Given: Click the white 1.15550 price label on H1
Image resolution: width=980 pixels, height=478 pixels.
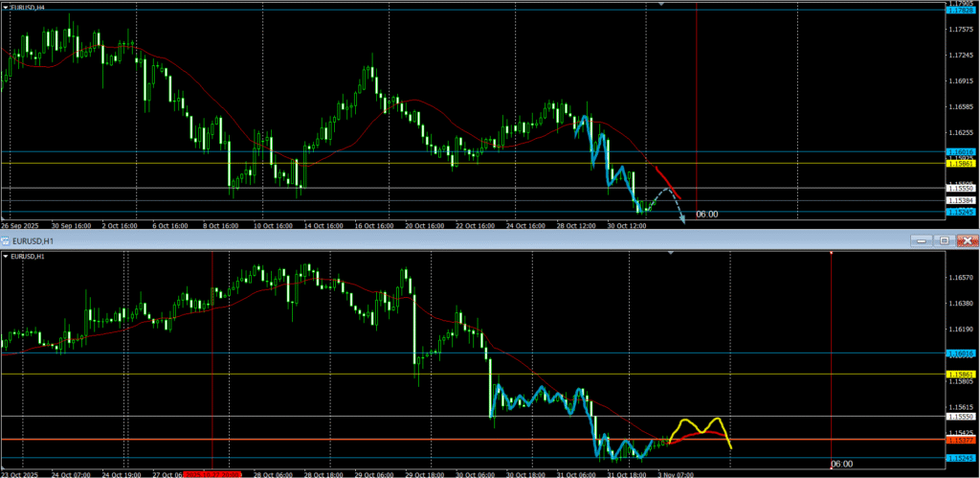Looking at the screenshot, I should (960, 417).
